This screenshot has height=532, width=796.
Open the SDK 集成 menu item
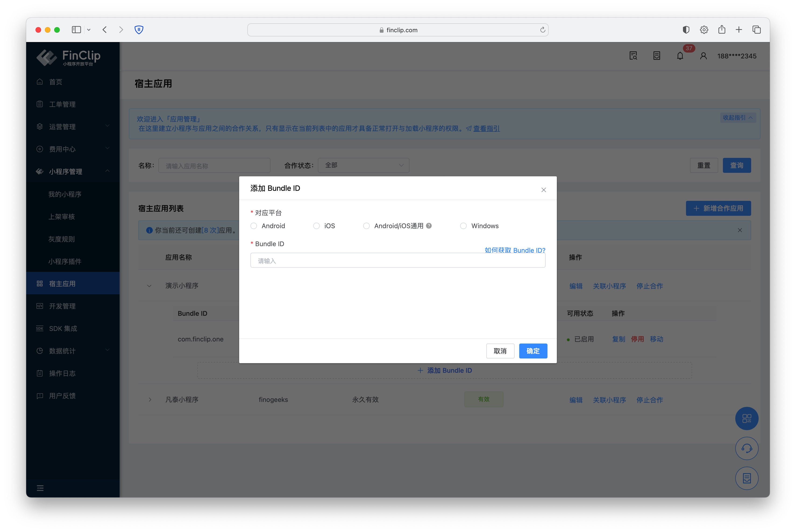point(63,328)
